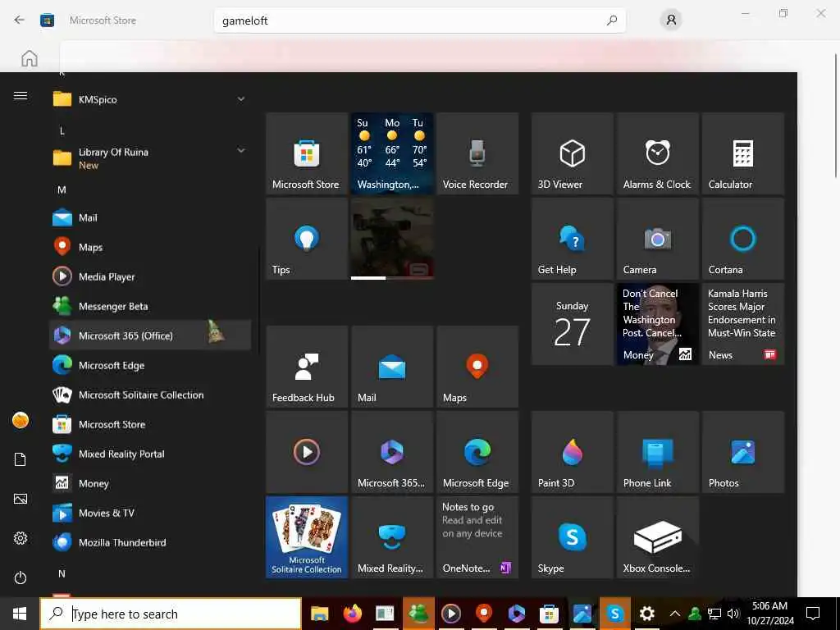Open Settings from Start sidebar
Image resolution: width=840 pixels, height=630 pixels.
click(21, 538)
